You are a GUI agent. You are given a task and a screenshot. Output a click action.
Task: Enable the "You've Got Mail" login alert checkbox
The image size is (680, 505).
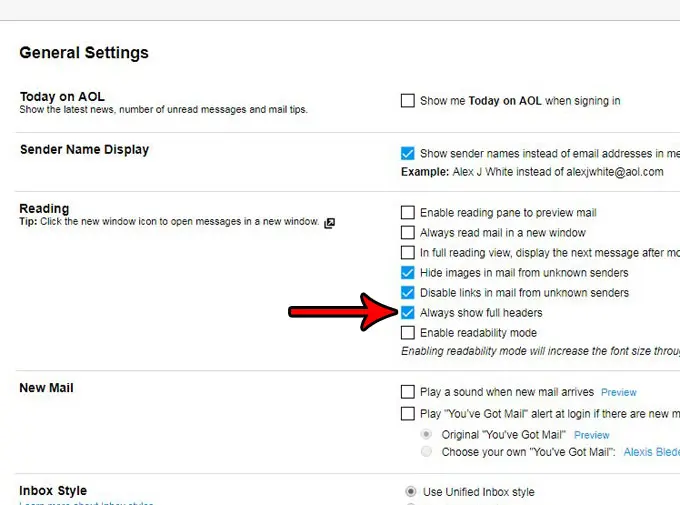[x=407, y=413]
